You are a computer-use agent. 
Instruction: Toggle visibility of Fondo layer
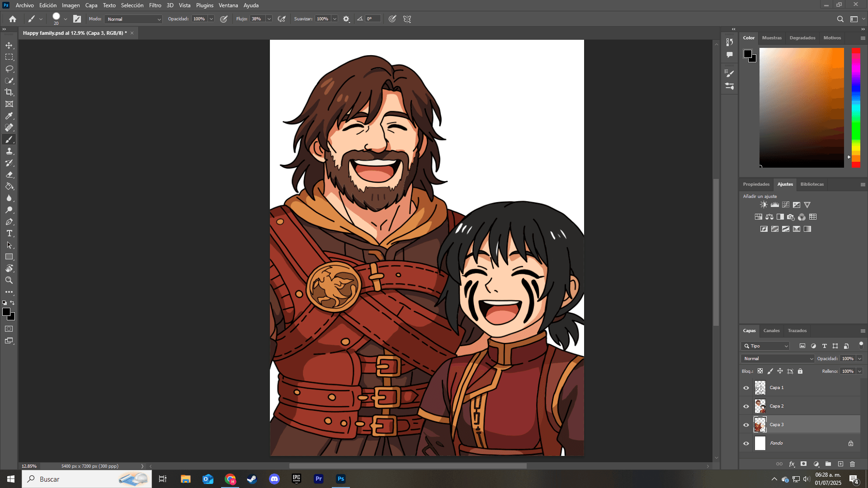click(x=746, y=443)
